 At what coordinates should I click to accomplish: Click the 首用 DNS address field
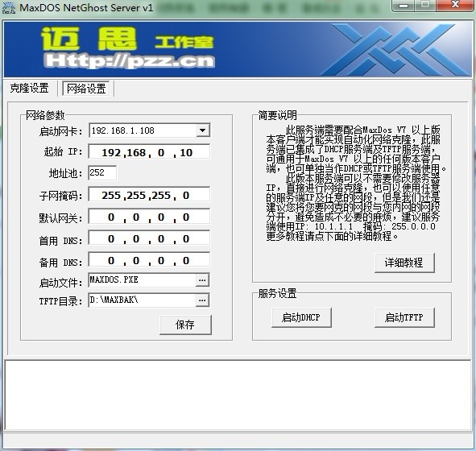tap(149, 238)
